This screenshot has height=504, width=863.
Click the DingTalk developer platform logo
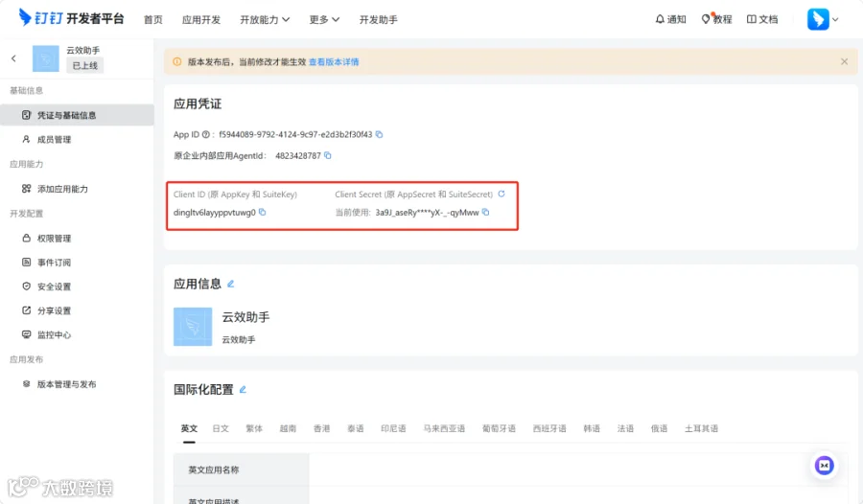click(71, 18)
